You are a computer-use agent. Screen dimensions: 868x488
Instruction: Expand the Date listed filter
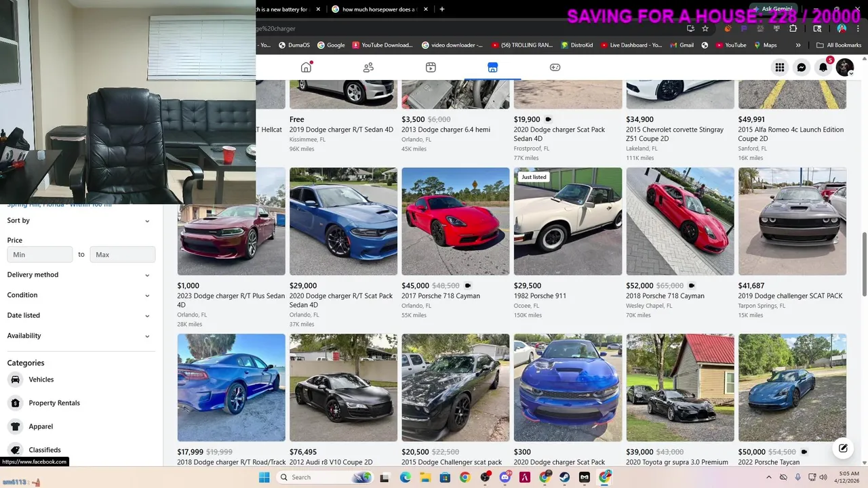(x=79, y=315)
